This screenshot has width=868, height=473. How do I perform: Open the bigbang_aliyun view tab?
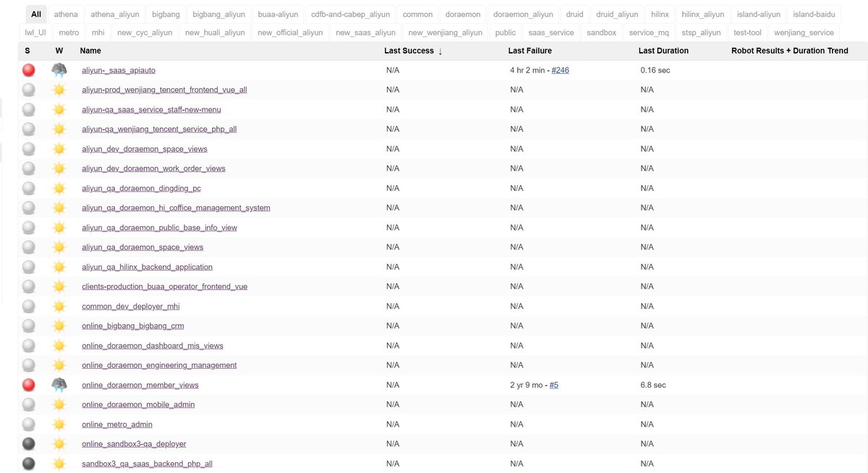[x=219, y=14]
